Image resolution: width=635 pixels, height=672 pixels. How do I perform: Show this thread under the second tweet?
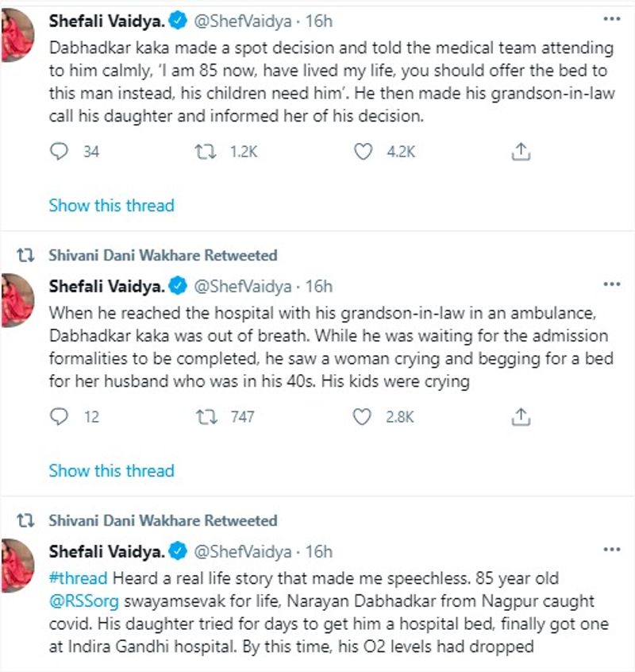tap(111, 470)
